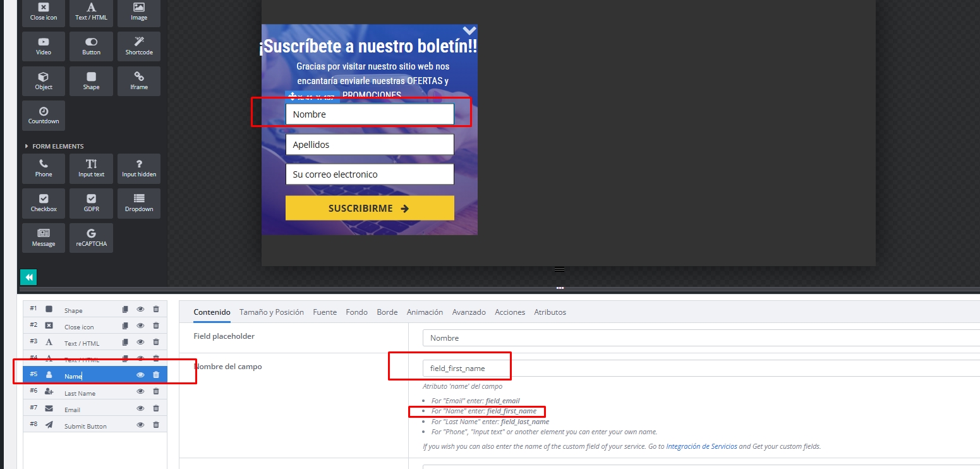Click the Nombre del campo input
This screenshot has height=469, width=980.
(701, 368)
